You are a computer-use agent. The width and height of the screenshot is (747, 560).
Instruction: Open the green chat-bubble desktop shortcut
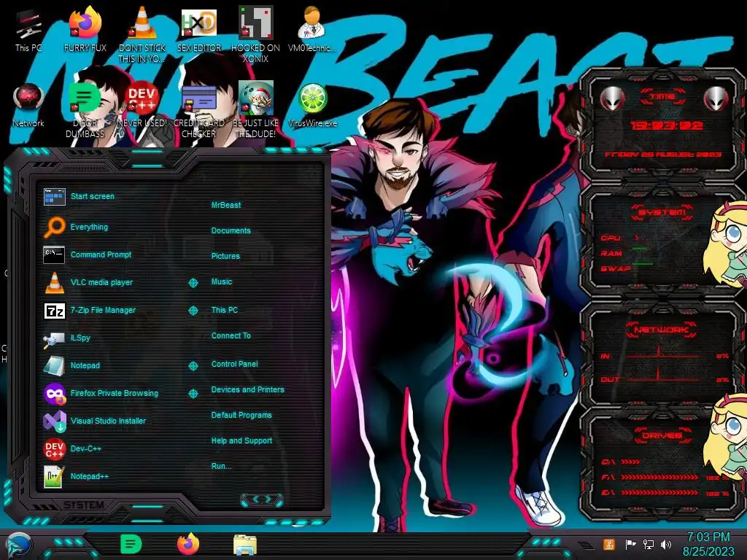pos(85,111)
